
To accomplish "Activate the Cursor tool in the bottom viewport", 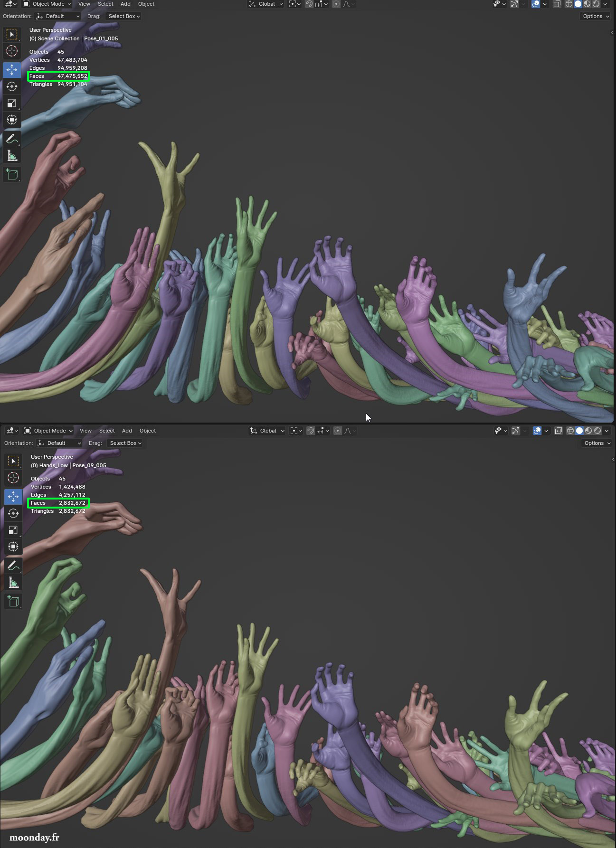I will pyautogui.click(x=13, y=478).
